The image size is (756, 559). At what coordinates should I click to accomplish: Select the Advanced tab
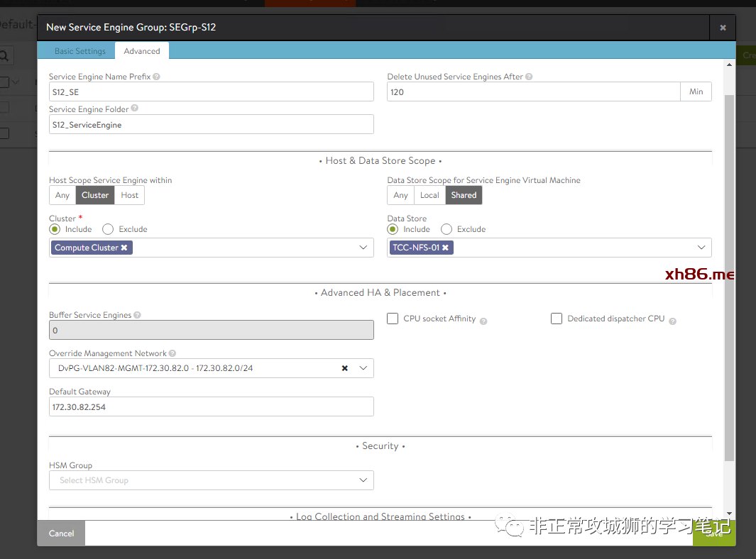point(142,51)
